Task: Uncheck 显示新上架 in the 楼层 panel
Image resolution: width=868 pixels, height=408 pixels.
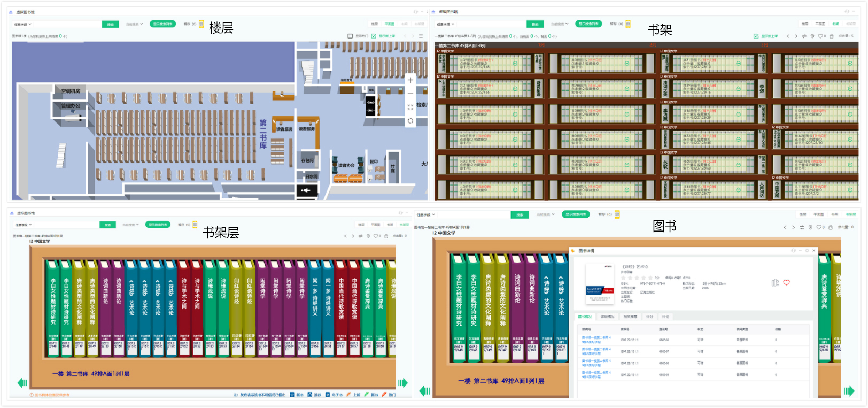Action: [x=374, y=36]
